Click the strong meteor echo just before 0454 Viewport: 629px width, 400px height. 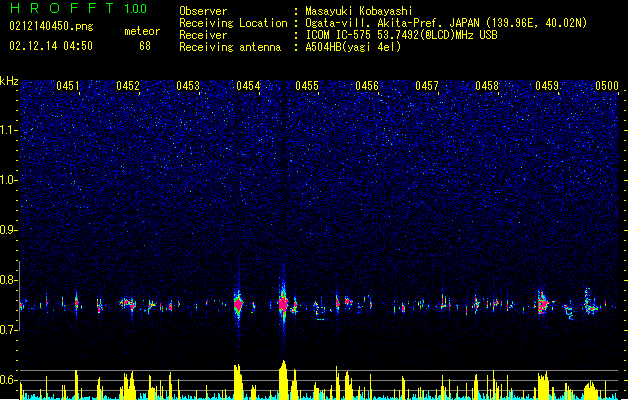coord(238,304)
